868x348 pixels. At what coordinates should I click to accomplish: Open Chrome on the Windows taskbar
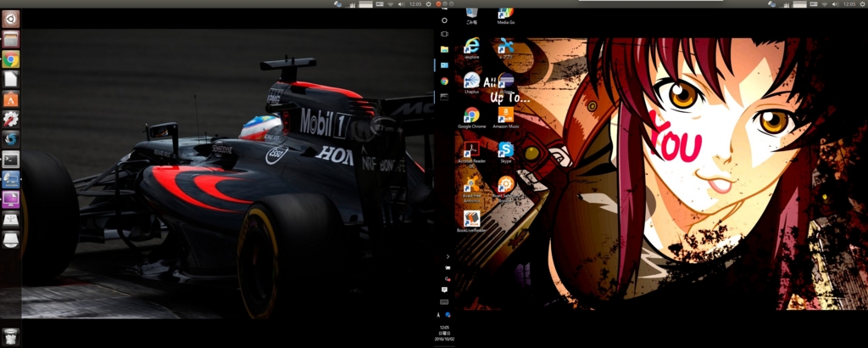(444, 81)
